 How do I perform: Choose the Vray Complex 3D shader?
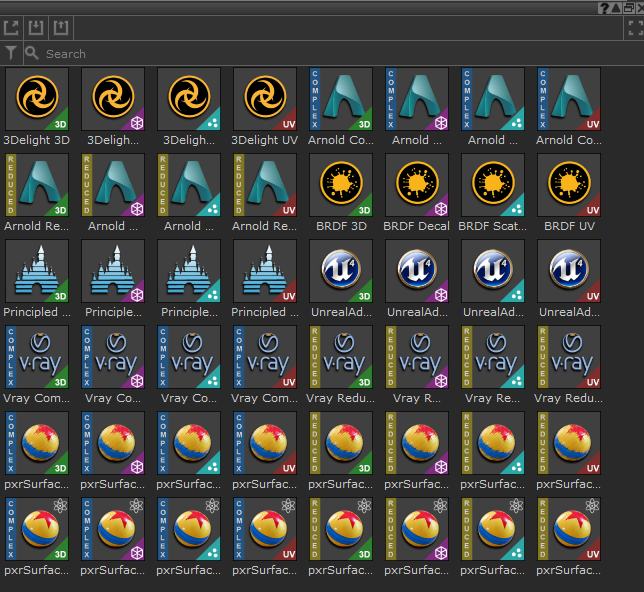click(37, 357)
